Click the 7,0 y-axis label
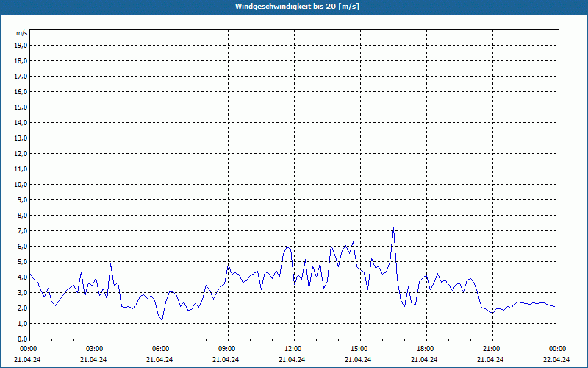 (x=22, y=231)
